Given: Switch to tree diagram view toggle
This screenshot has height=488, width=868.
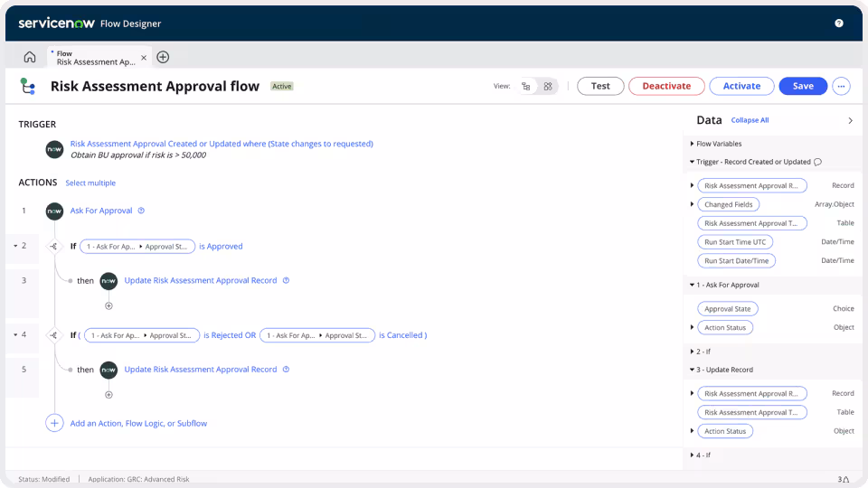Looking at the screenshot, I should click(x=526, y=87).
